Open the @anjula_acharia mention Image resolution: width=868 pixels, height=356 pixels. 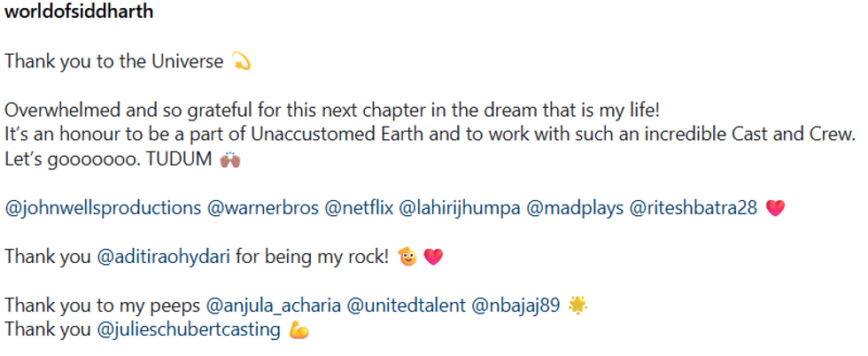pos(274,306)
